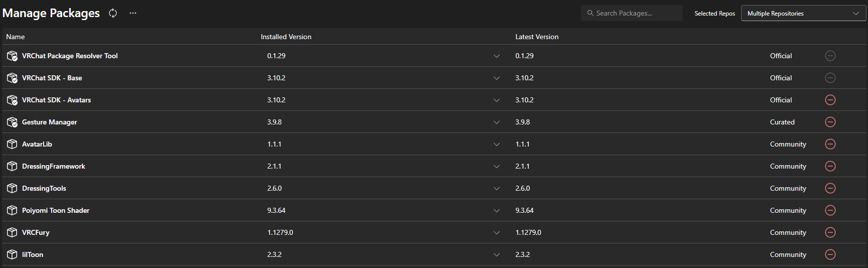Open the Multiple Repositories dropdown
868x268 pixels.
click(803, 13)
